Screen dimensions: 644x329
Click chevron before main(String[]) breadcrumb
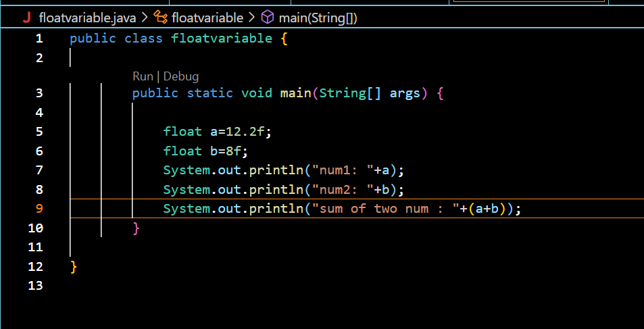252,18
